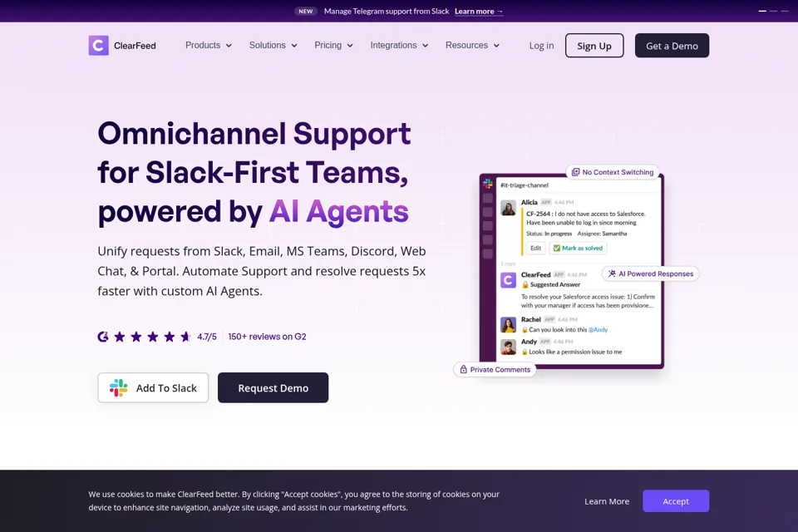Select the third banner slide indicator
Image resolution: width=798 pixels, height=532 pixels.
coord(785,11)
